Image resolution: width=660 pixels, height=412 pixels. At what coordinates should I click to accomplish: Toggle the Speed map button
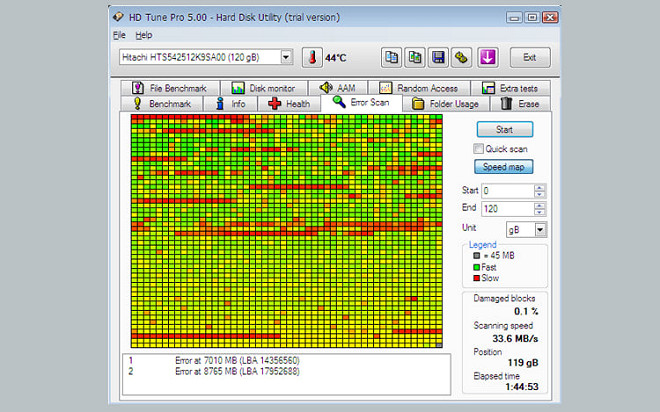(504, 167)
